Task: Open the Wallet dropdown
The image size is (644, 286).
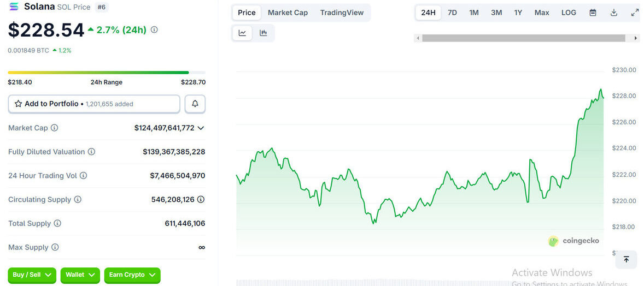Action: click(80, 275)
